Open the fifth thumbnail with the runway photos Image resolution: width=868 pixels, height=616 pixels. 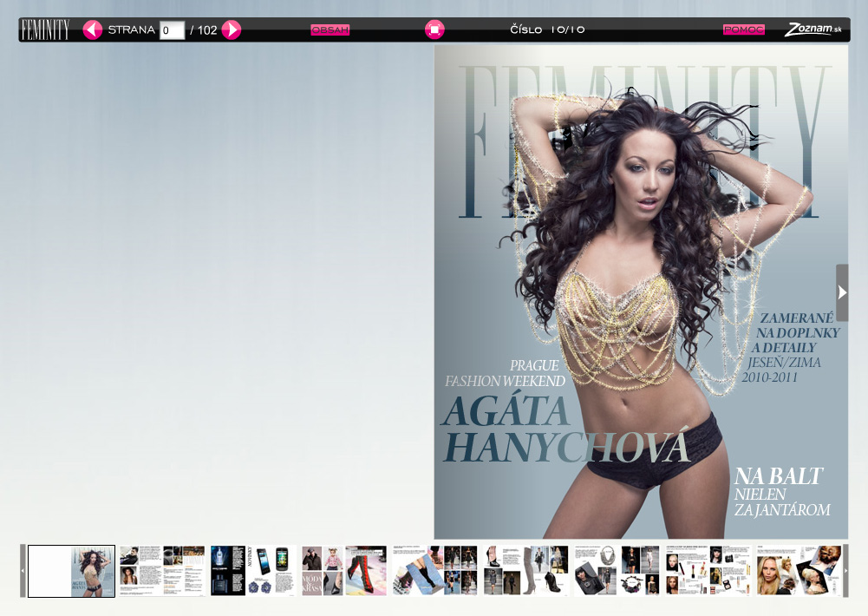tap(435, 571)
